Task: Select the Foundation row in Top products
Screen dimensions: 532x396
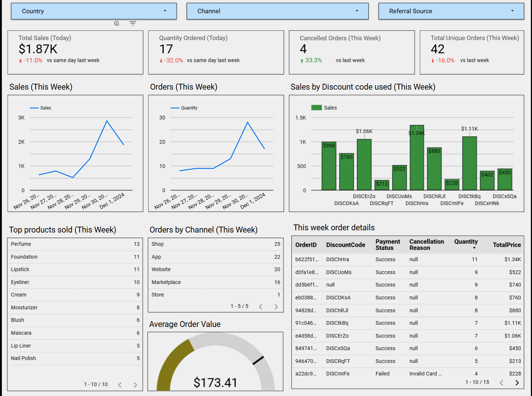Action: point(75,257)
